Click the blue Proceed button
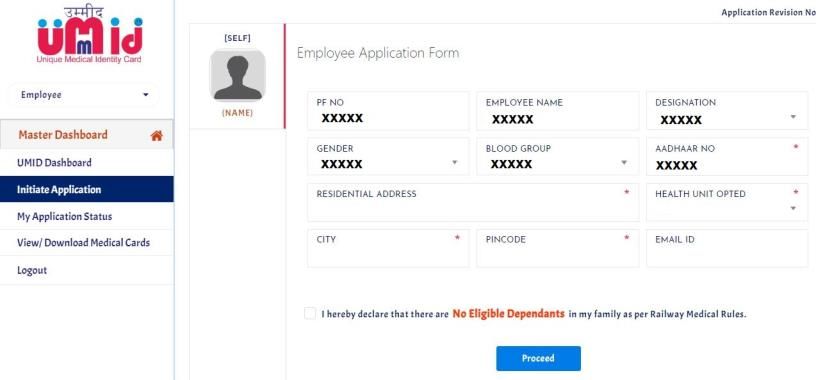 coord(538,358)
